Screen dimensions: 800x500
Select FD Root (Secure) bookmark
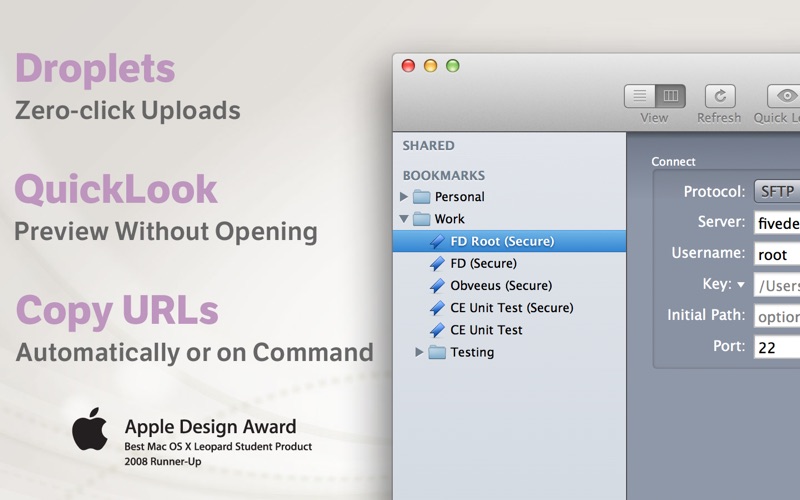click(x=509, y=241)
